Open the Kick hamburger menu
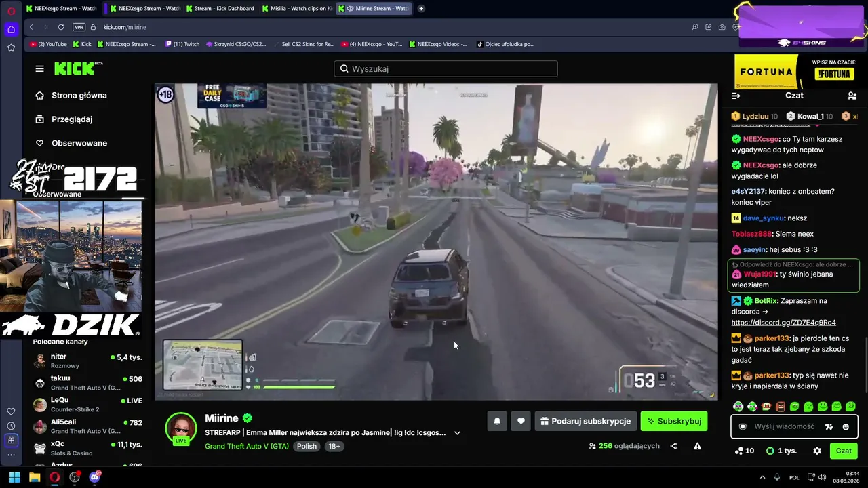Image resolution: width=868 pixels, height=488 pixels. pyautogui.click(x=39, y=68)
